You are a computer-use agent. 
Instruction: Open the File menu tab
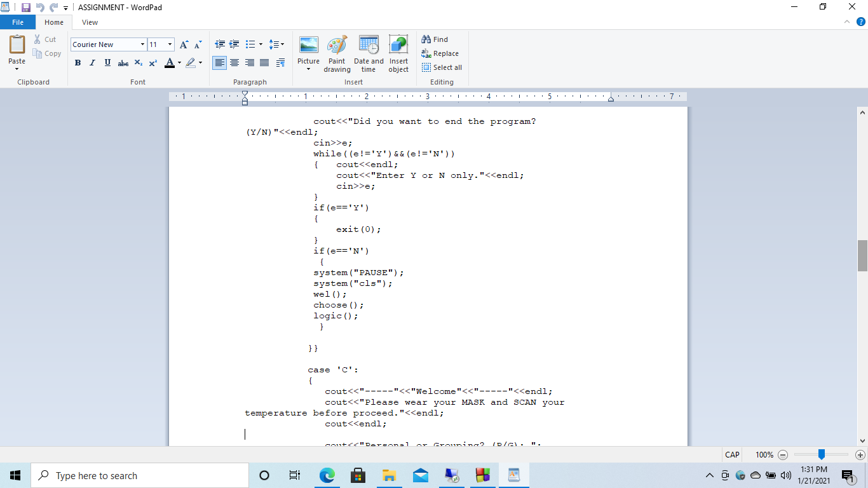18,22
